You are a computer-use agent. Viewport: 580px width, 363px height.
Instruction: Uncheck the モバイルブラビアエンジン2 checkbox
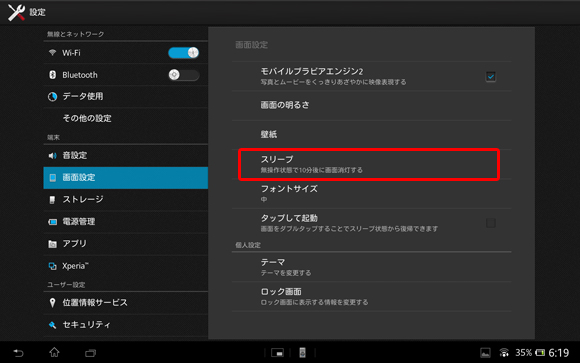pyautogui.click(x=490, y=77)
